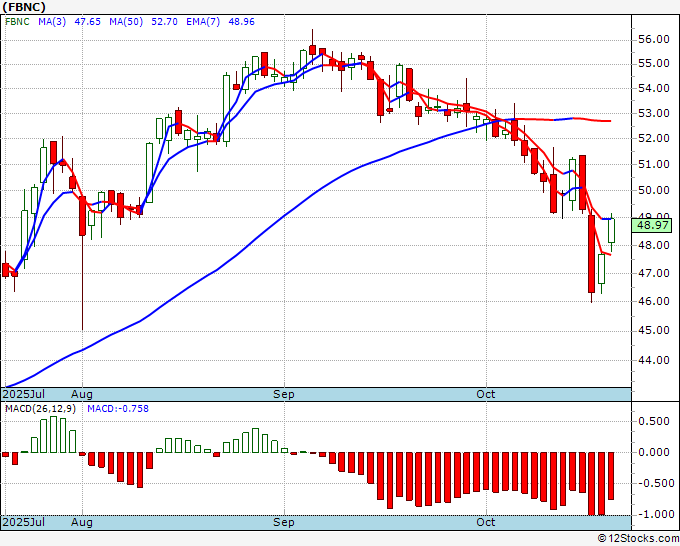
Task: Click the MA(50) legend label
Action: click(126, 22)
